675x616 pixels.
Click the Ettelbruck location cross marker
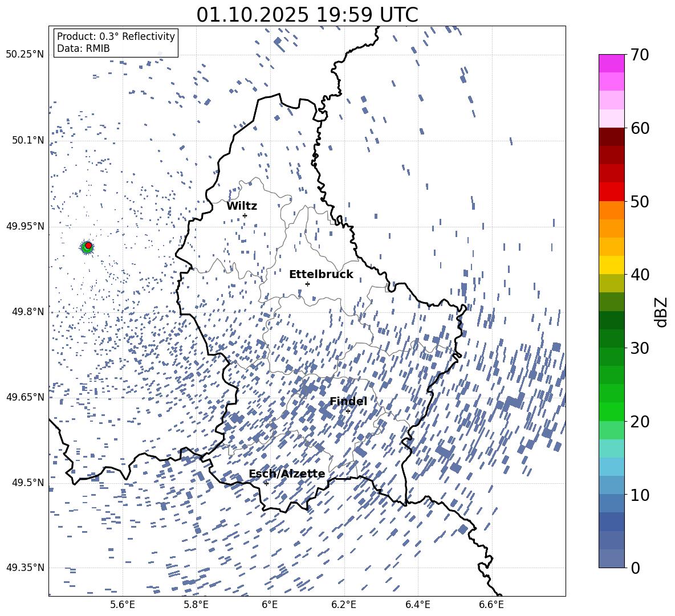[307, 284]
